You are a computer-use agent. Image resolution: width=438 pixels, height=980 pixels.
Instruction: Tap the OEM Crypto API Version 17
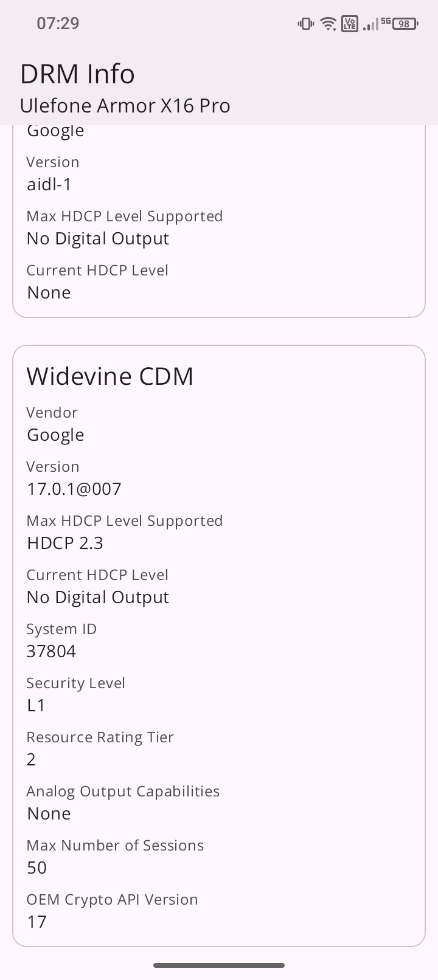point(37,922)
